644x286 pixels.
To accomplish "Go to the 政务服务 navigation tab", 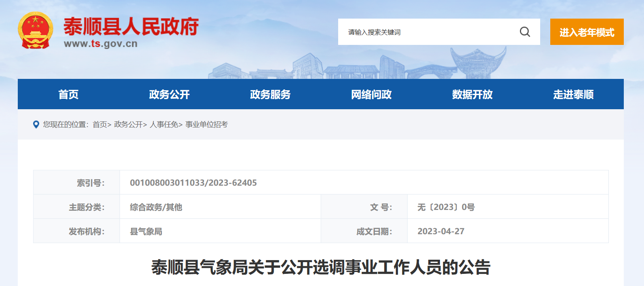I will tap(270, 94).
